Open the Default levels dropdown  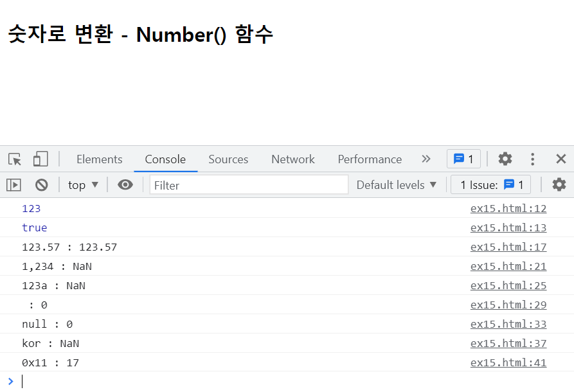(397, 185)
